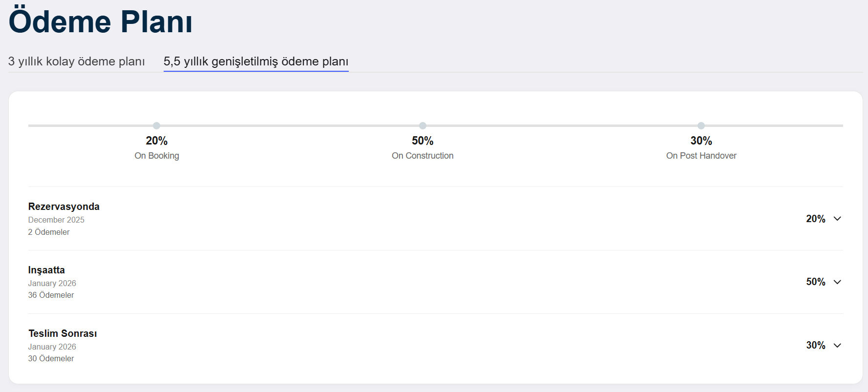The width and height of the screenshot is (868, 392).
Task: Click the 20% label above On Booking
Action: click(157, 141)
